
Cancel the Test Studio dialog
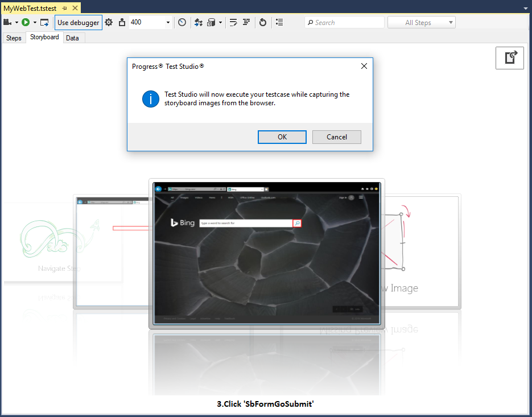pyautogui.click(x=337, y=137)
